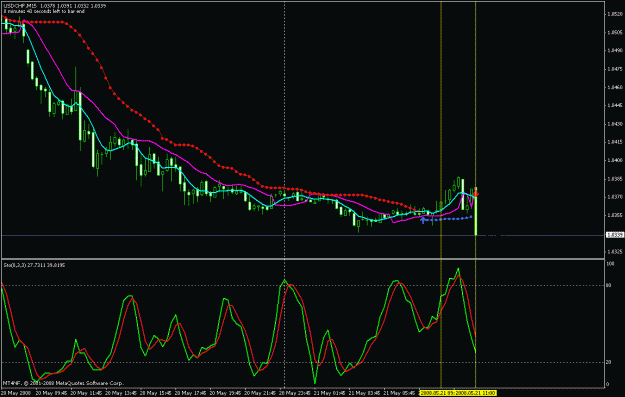Click the '20 May 21:45' time label

pos(259,393)
